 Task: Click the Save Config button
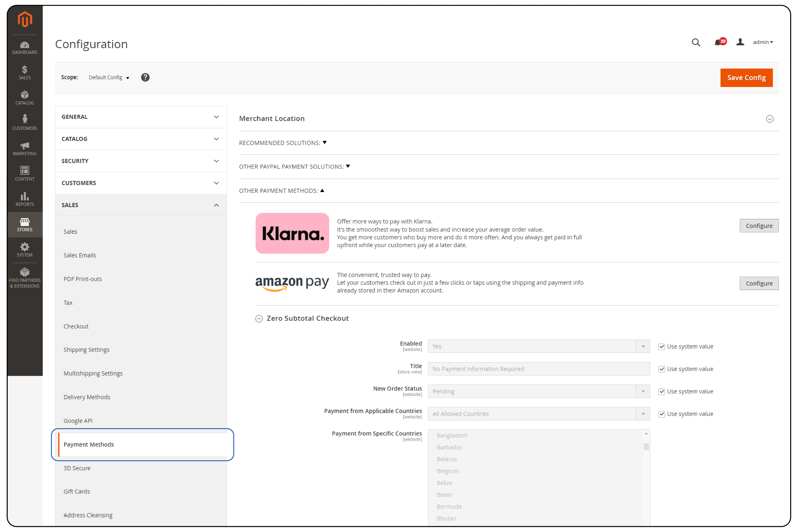(746, 78)
